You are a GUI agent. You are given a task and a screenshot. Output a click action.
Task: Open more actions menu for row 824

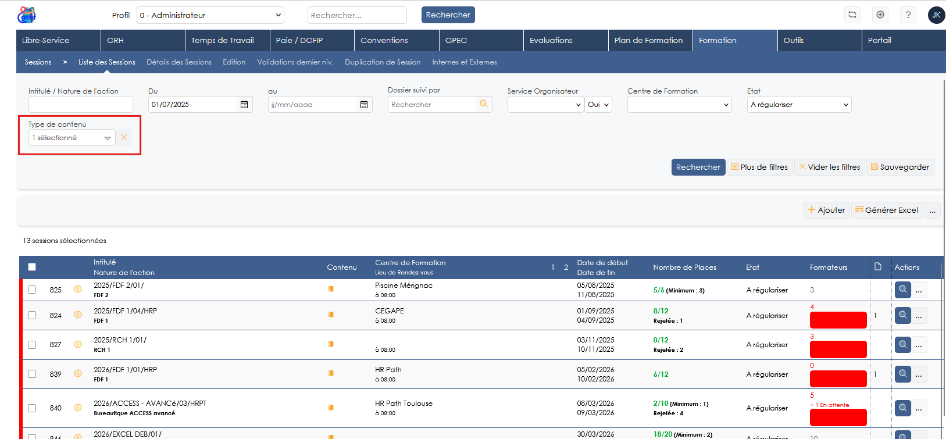(x=919, y=315)
